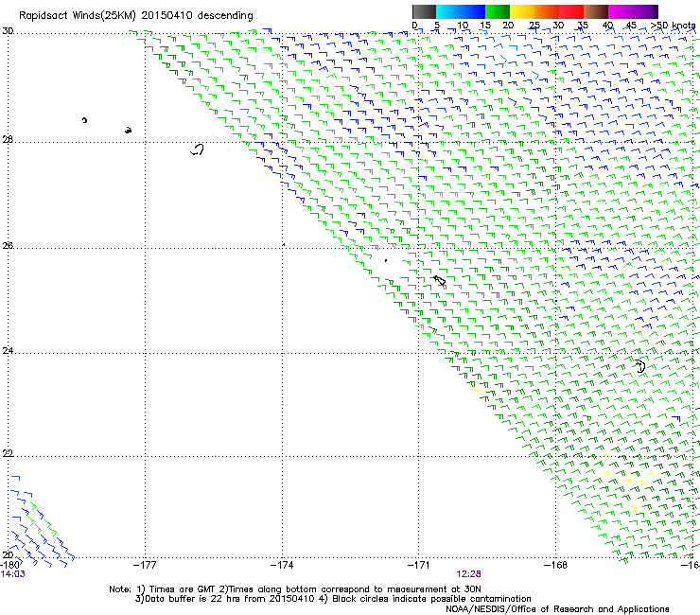This screenshot has width=700, height=615.
Task: Click the 'Rapidscat Winds(25KM) 20150410 descending' title
Action: (135, 16)
